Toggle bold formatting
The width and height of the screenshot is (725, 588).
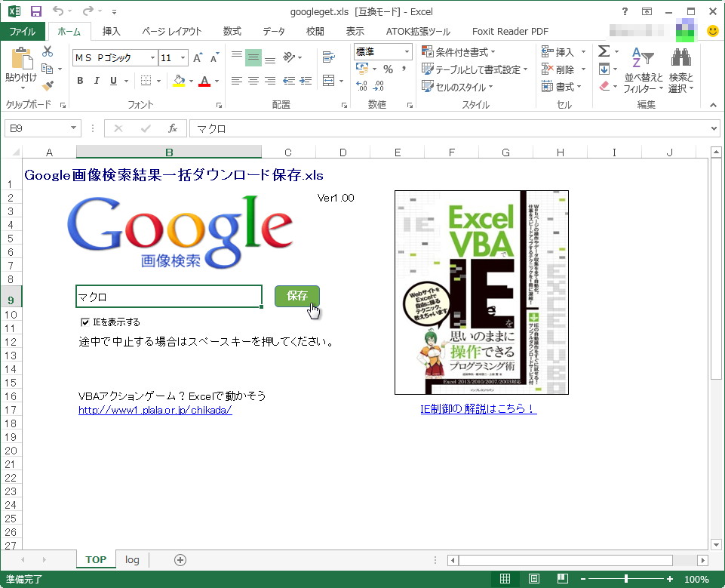tap(79, 80)
